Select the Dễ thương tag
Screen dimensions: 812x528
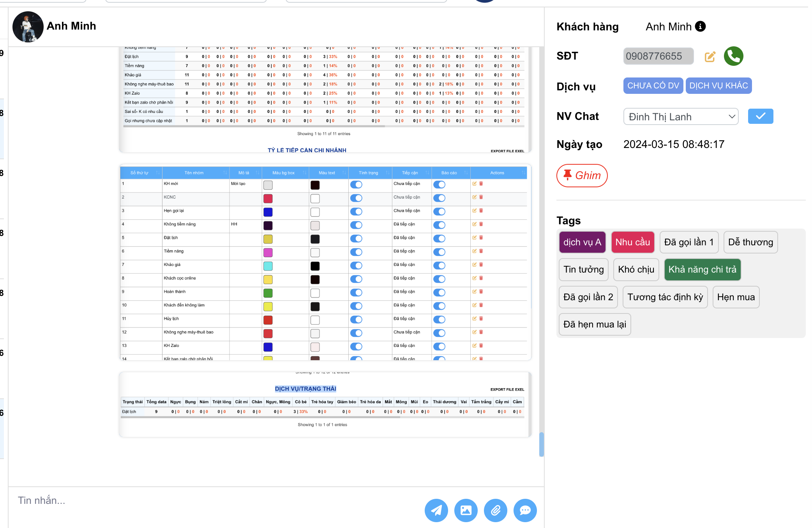750,242
